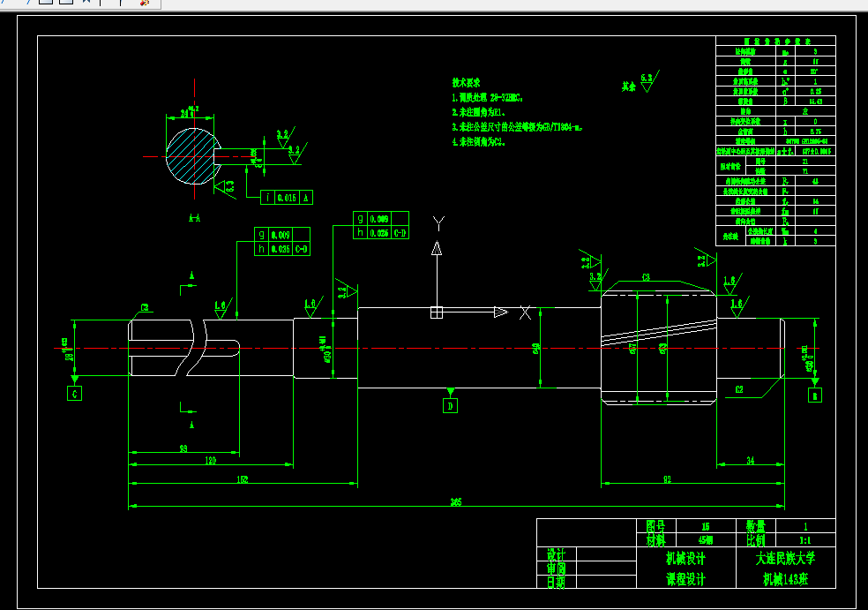This screenshot has width=868, height=610.
Task: Click the 机械设计 title text
Action: click(686, 559)
